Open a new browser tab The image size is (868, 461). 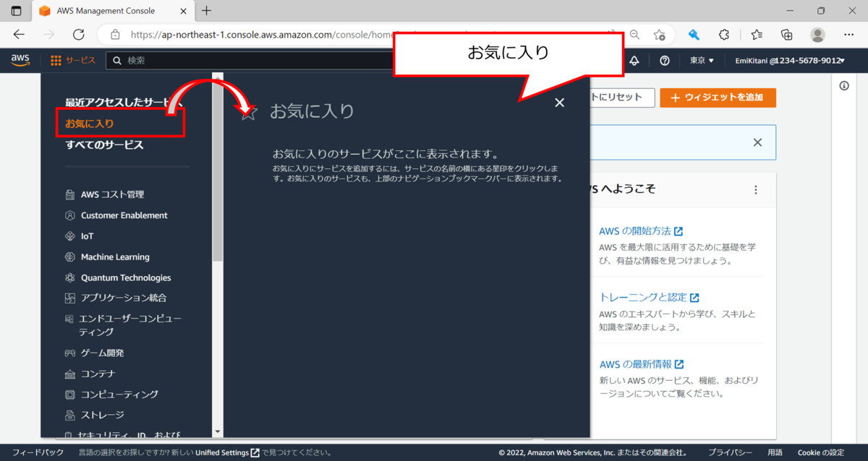tap(206, 11)
